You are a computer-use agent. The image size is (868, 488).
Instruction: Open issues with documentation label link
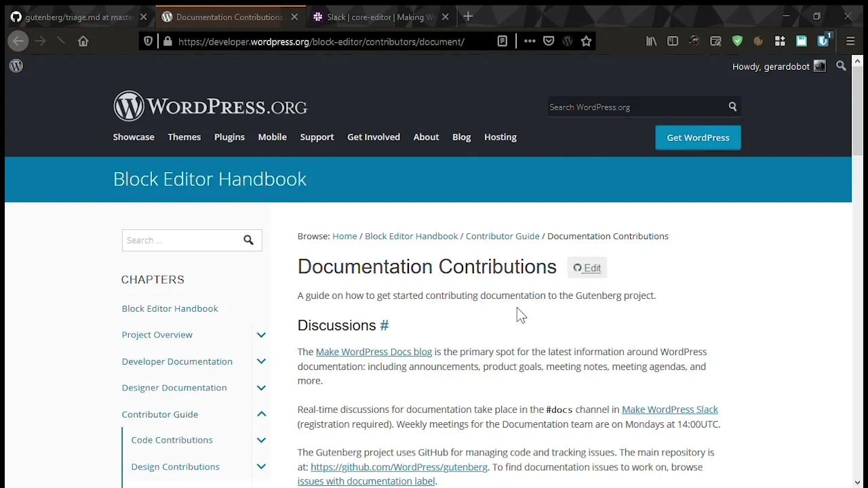tap(366, 481)
